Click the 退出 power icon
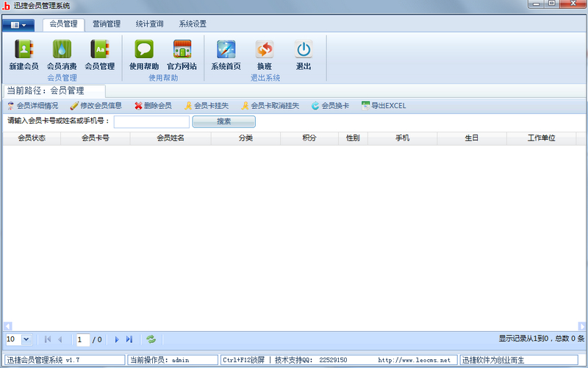 (304, 54)
